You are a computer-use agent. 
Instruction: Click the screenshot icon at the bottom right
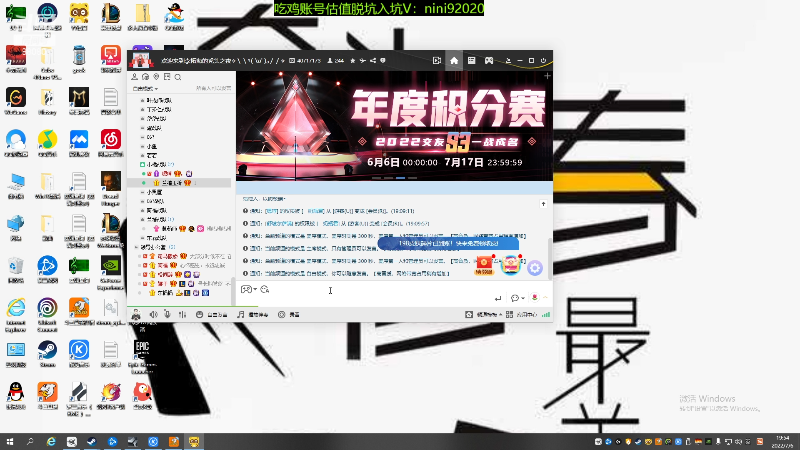pyautogui.click(x=469, y=314)
